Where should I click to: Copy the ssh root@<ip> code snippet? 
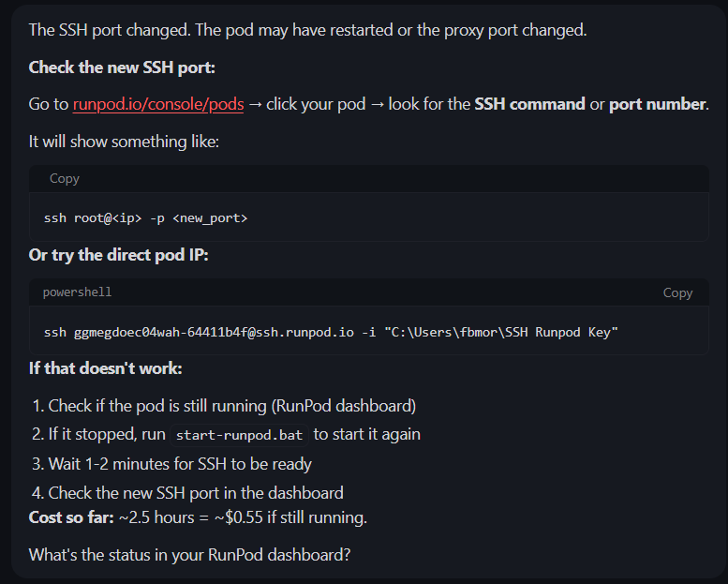point(65,178)
